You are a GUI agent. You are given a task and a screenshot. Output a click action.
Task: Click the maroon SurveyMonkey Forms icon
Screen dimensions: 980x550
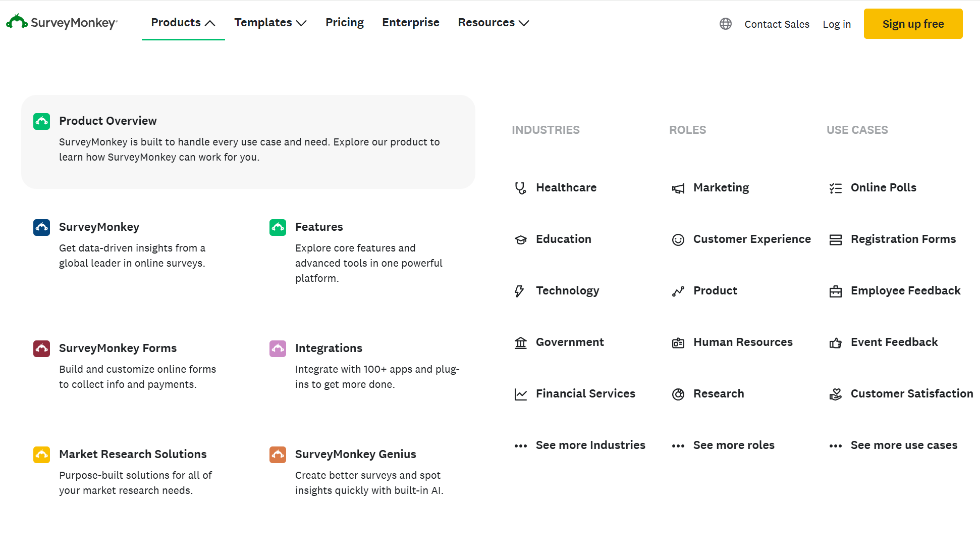(41, 348)
